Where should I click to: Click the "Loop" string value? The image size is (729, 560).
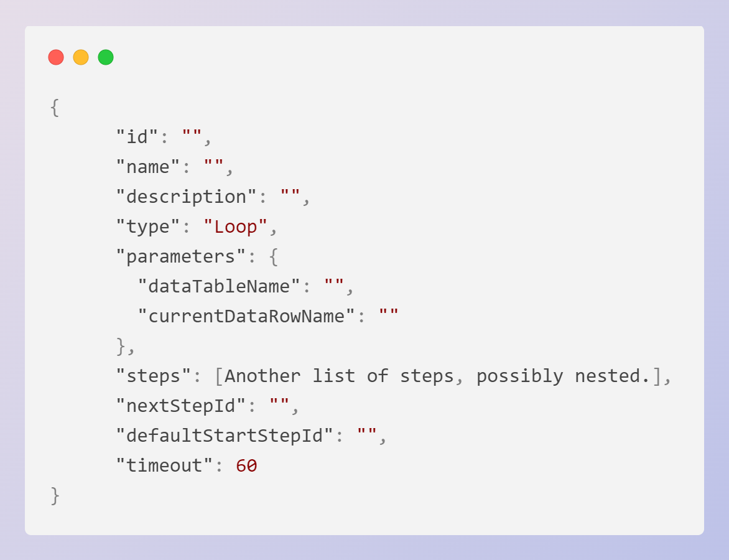pyautogui.click(x=236, y=226)
